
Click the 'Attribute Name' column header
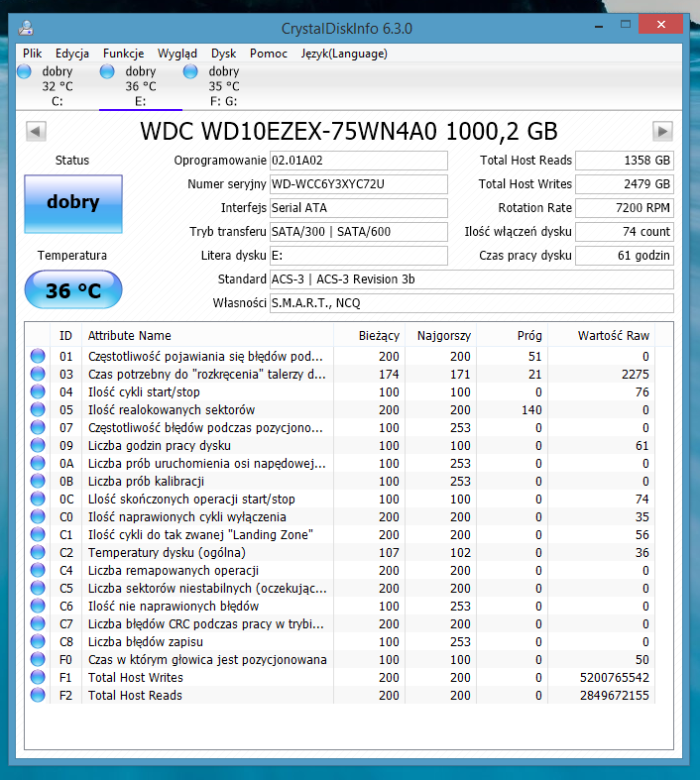tap(208, 336)
